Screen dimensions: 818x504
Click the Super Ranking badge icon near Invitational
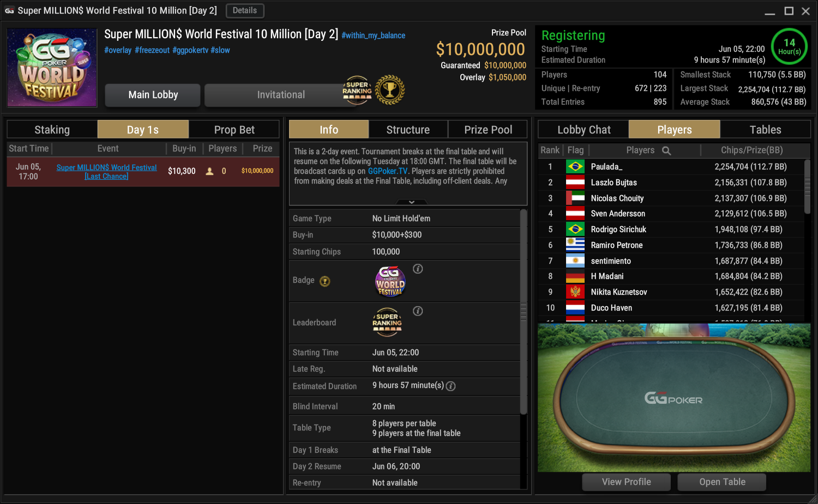(357, 90)
